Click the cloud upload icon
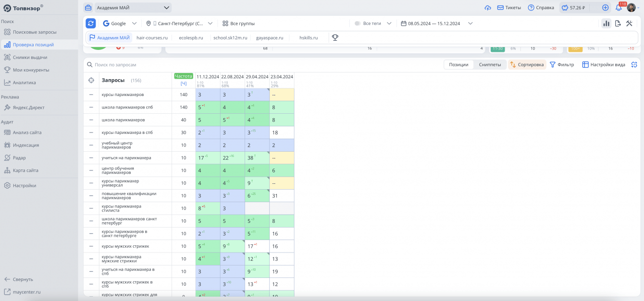Viewport: 644px width, 301px height. (x=488, y=8)
